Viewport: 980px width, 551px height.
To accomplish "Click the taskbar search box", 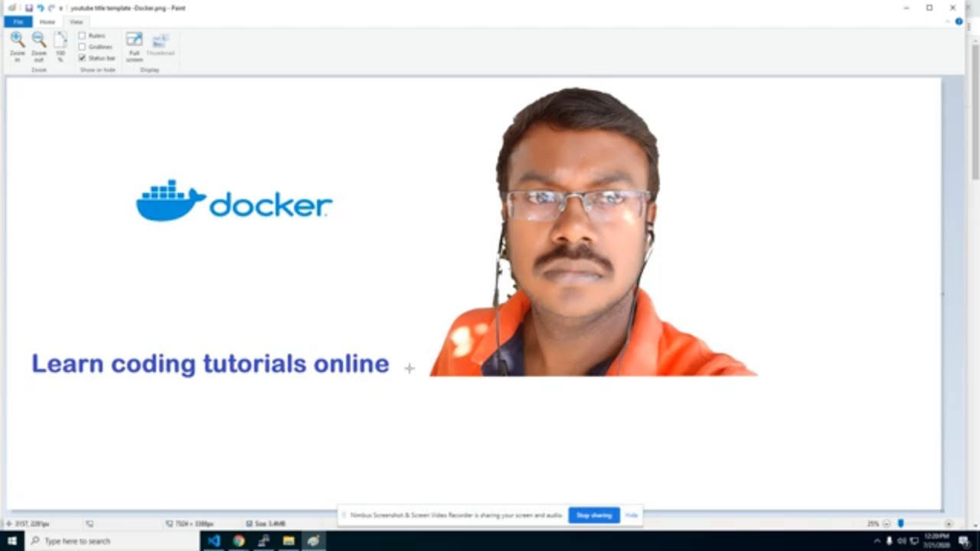I will pos(113,541).
